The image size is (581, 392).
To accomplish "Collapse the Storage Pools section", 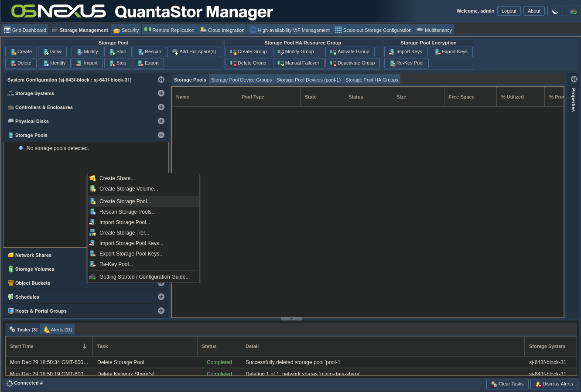I will pos(161,135).
